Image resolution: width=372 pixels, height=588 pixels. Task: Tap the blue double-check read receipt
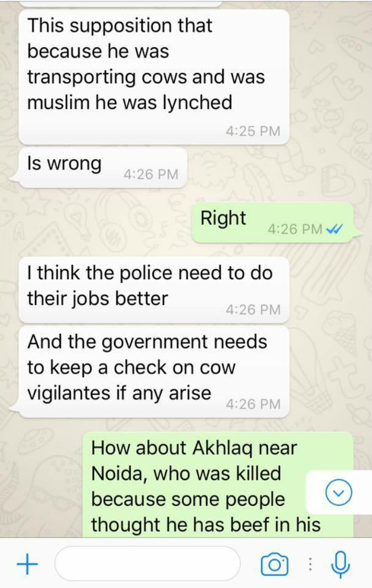point(335,229)
